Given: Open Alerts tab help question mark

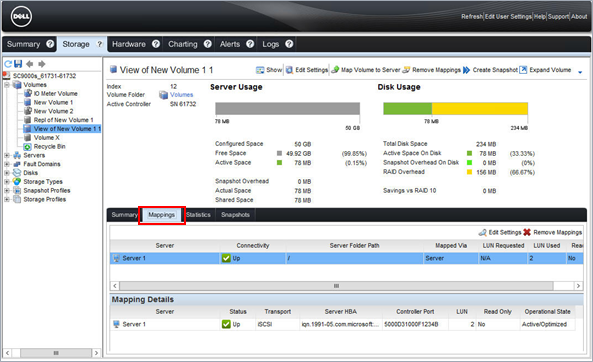Looking at the screenshot, I should tap(250, 44).
